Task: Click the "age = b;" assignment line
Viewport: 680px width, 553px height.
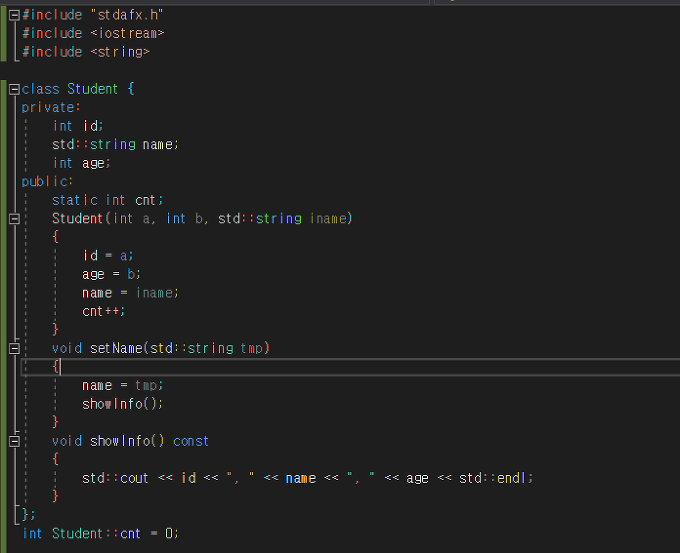Action: tap(111, 274)
